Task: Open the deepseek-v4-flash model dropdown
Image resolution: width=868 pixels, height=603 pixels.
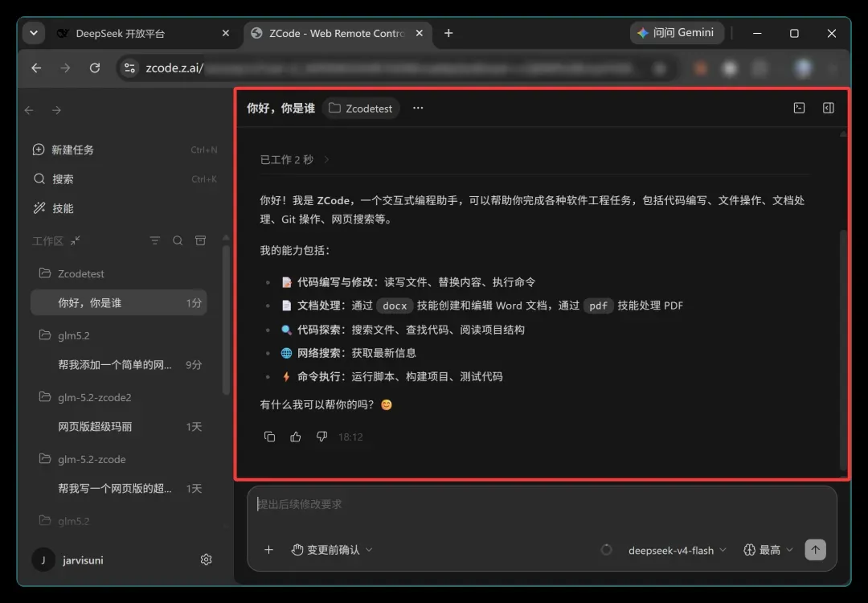Action: point(677,551)
